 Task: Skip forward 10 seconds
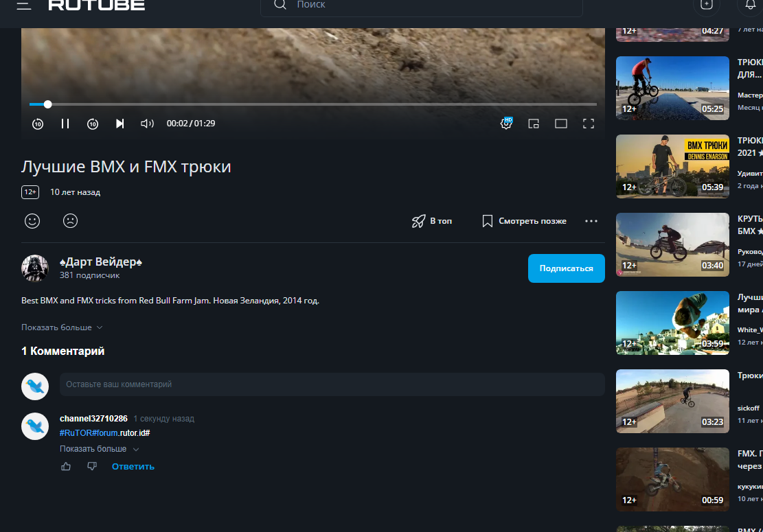pyautogui.click(x=93, y=124)
